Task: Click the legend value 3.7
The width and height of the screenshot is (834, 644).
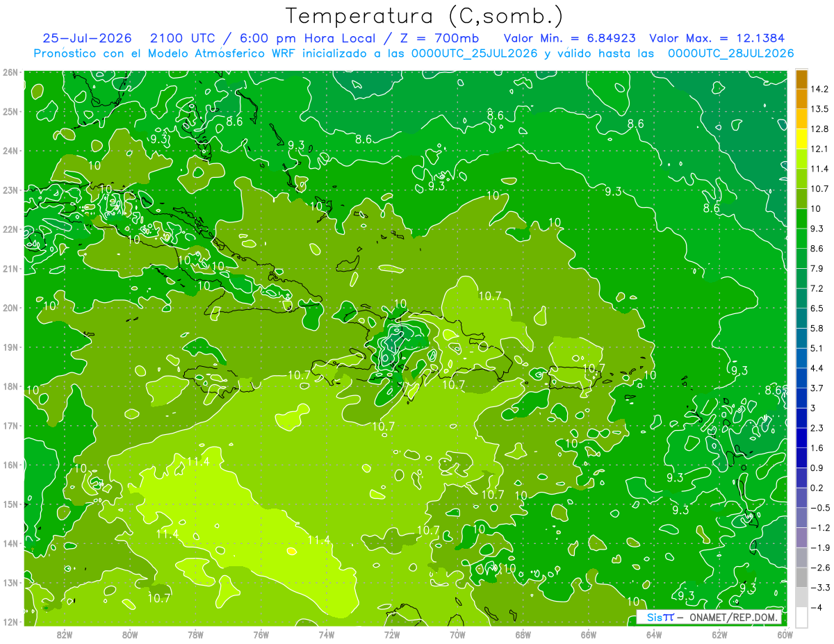Action: click(x=817, y=388)
